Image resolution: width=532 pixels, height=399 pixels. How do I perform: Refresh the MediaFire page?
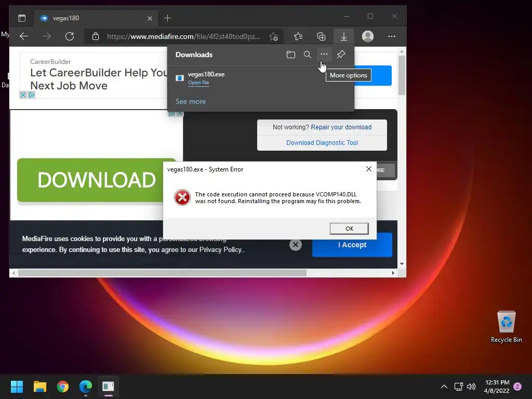pos(70,36)
